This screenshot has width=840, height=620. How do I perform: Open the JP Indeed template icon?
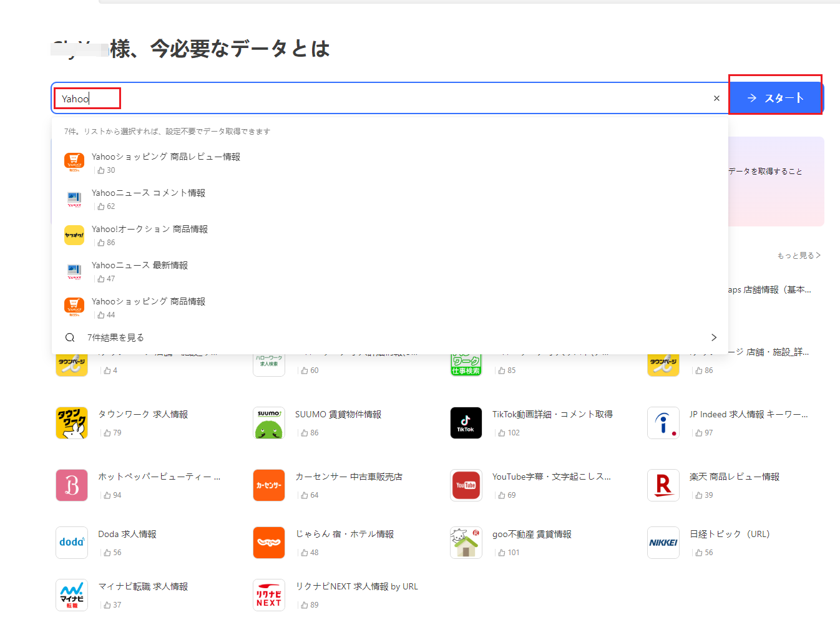coord(663,423)
